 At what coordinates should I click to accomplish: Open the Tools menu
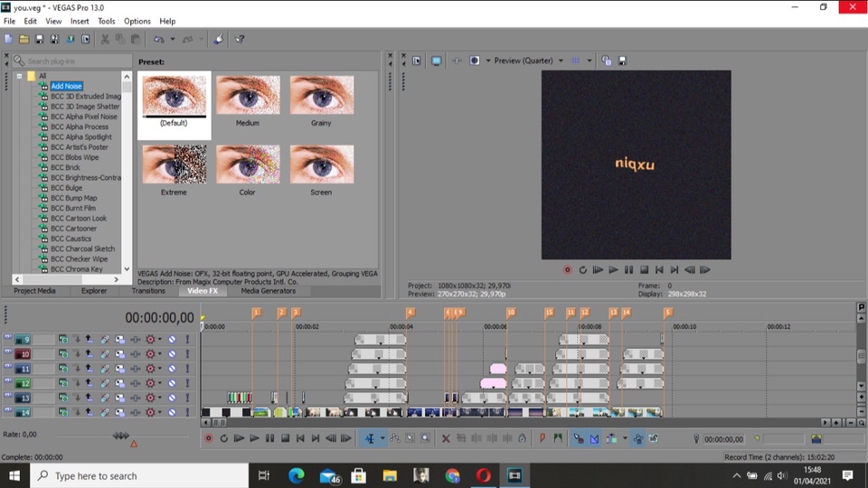coord(107,21)
